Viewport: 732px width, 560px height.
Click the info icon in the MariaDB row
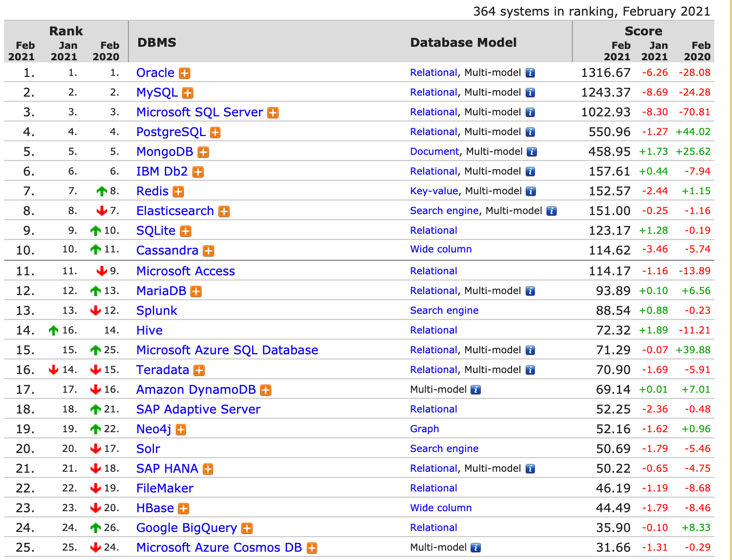tap(530, 291)
